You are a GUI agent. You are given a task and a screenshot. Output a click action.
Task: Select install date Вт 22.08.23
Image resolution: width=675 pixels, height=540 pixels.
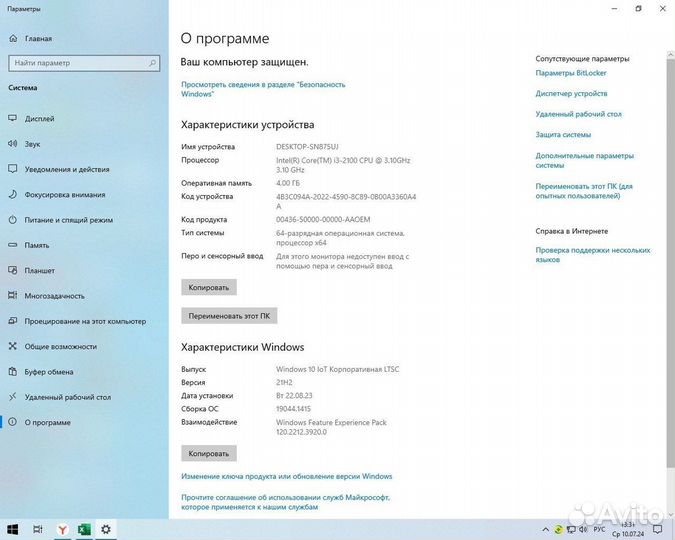(x=294, y=395)
